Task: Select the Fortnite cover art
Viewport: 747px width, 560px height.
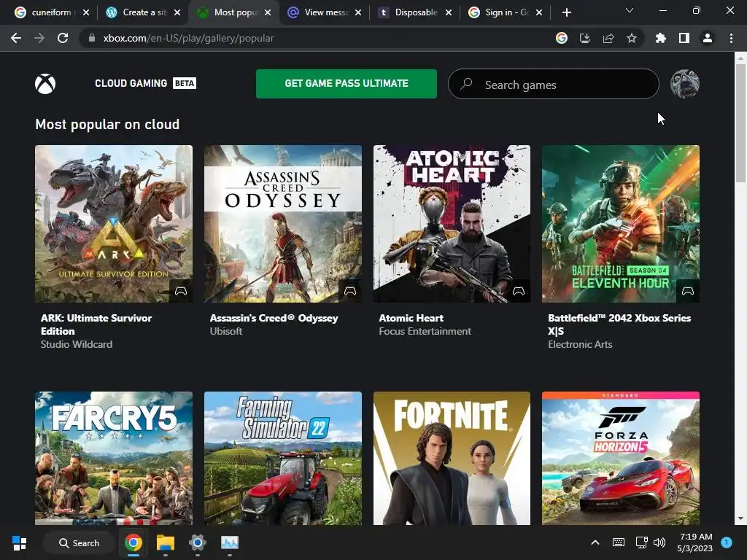Action: point(452,458)
